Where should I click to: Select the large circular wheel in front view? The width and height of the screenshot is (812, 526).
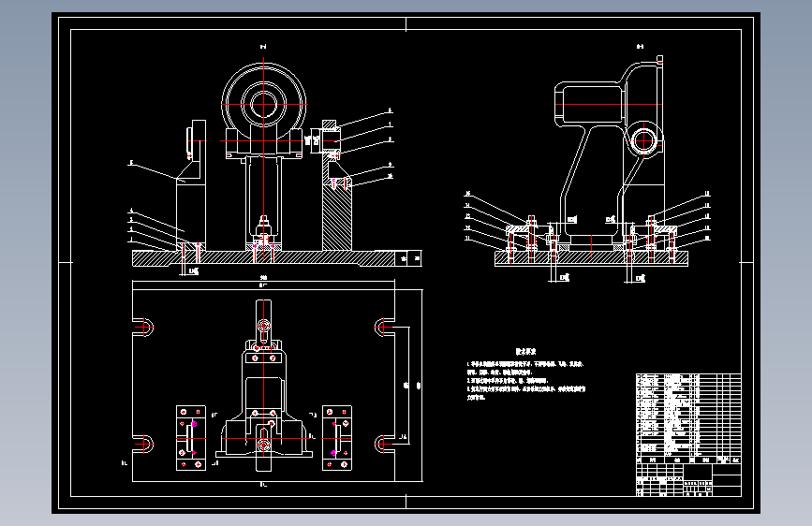264,104
